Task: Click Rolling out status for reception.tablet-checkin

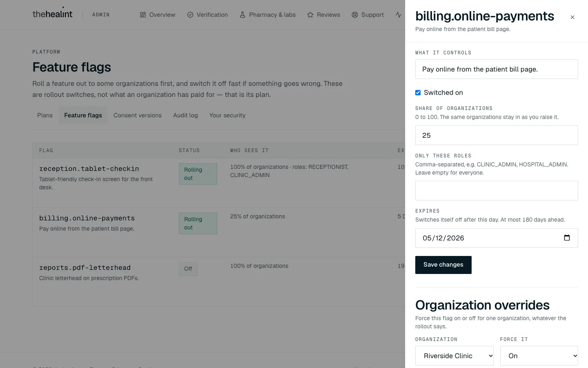Action: click(x=198, y=174)
